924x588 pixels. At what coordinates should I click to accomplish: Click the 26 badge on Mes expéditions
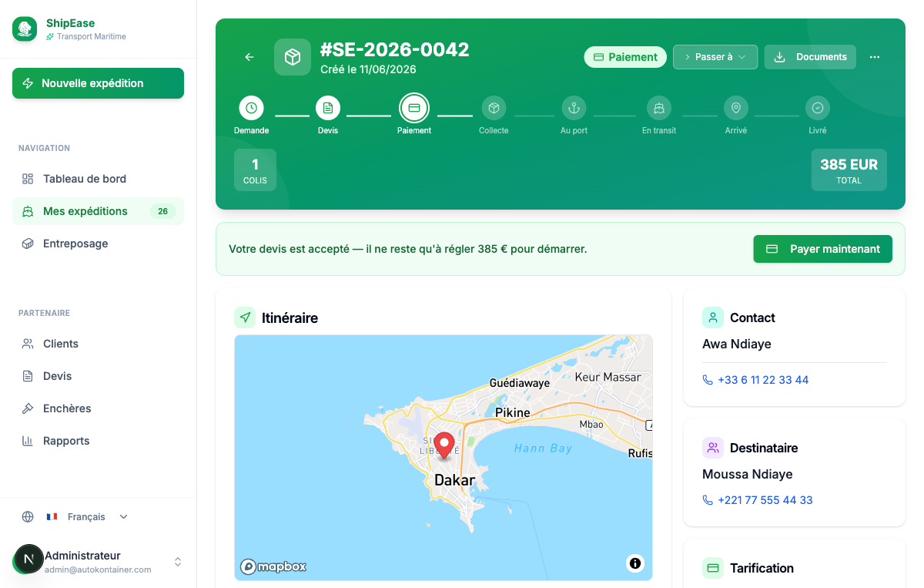[x=162, y=211]
